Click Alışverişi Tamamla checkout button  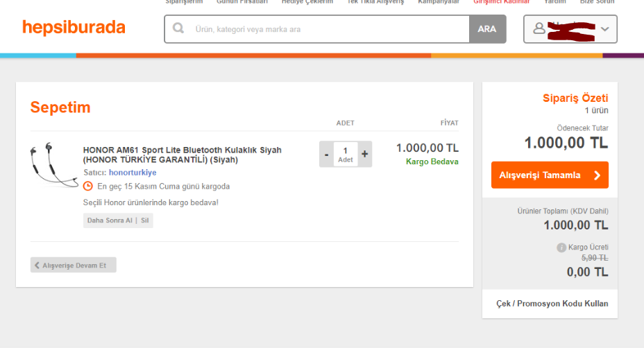(x=550, y=175)
